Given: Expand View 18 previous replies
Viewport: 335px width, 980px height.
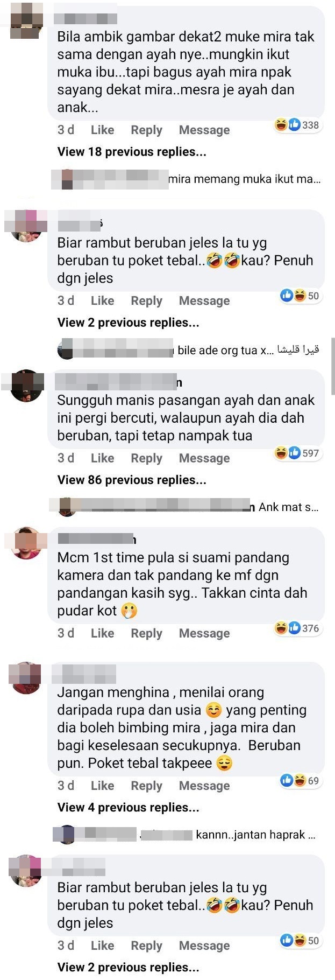Looking at the screenshot, I should coord(132,152).
